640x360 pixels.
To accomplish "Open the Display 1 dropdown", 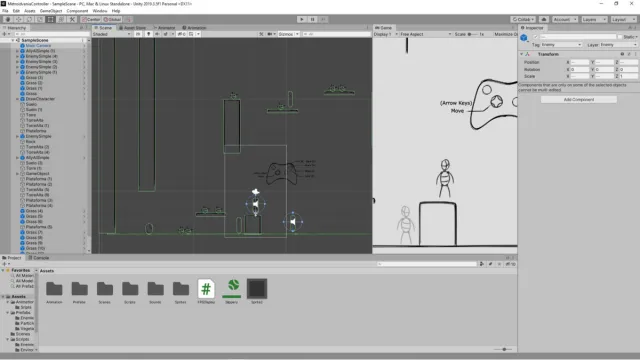I will pyautogui.click(x=386, y=34).
